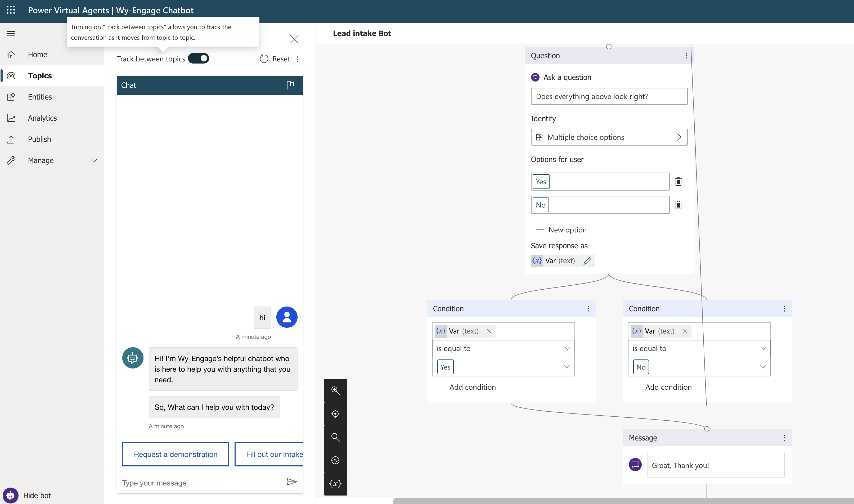Open the Topics section
The height and width of the screenshot is (504, 854).
click(x=52, y=75)
